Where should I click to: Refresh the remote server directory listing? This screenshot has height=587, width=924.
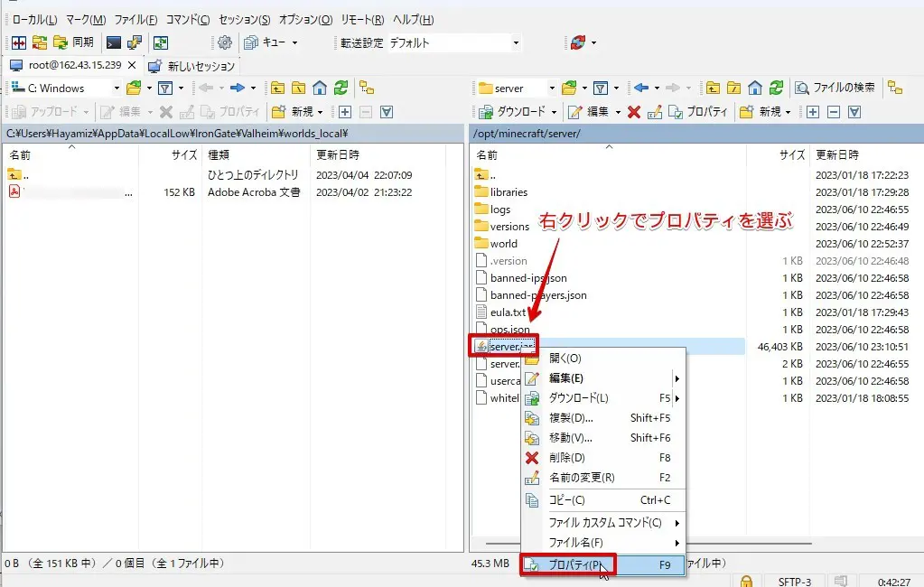pos(775,88)
